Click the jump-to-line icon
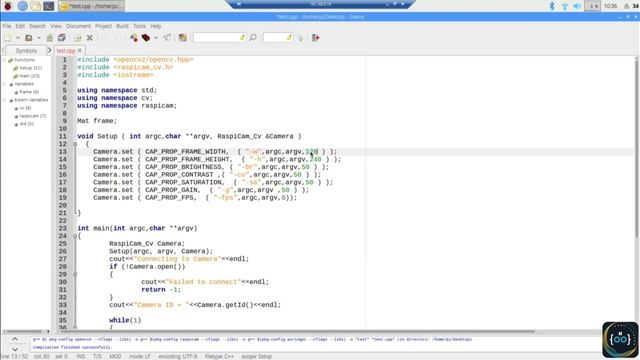The width and height of the screenshot is (640, 360). 300,38
